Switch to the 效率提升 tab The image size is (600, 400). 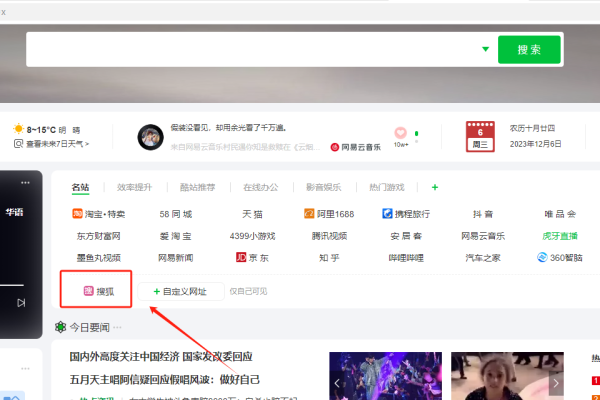coord(134,187)
